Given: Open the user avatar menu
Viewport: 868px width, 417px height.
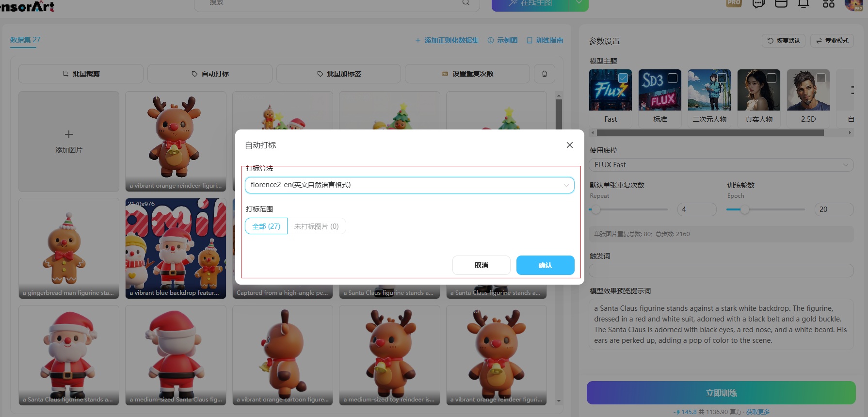Looking at the screenshot, I should click(854, 4).
